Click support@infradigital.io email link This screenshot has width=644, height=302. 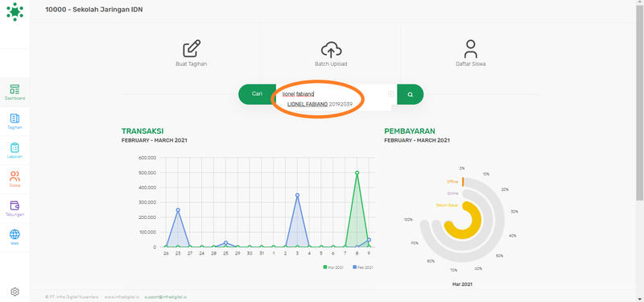[x=166, y=296]
